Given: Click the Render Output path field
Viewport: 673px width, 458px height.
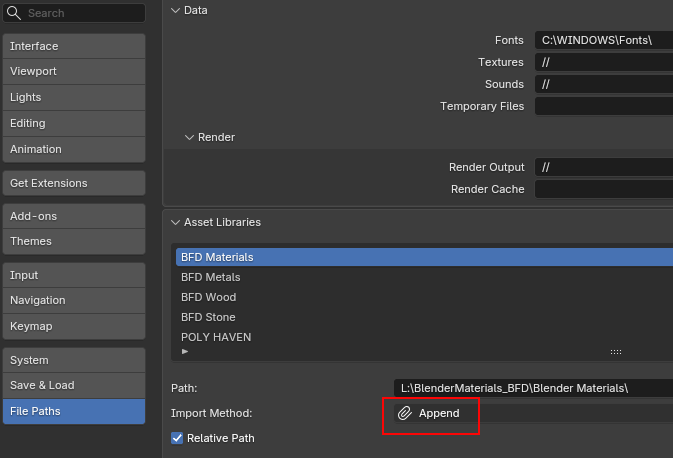Looking at the screenshot, I should click(603, 167).
